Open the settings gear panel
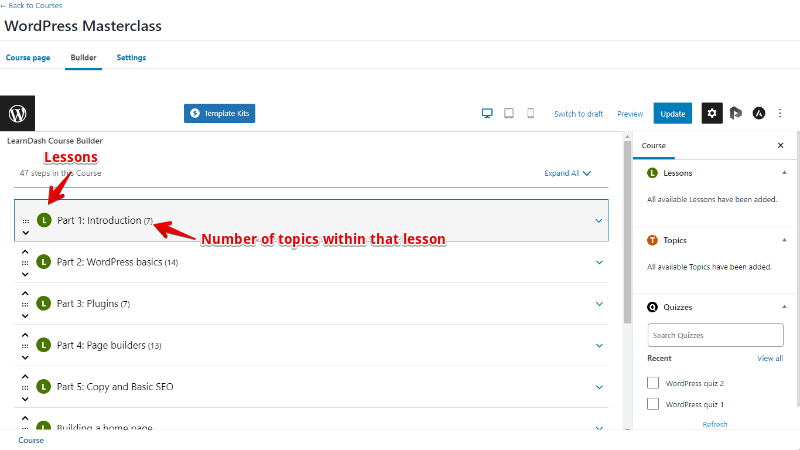This screenshot has height=450, width=800. point(712,113)
